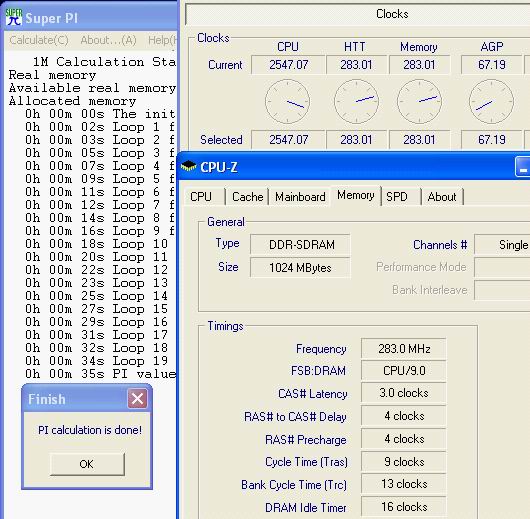Select the Memory tab in CPU-Z

356,195
